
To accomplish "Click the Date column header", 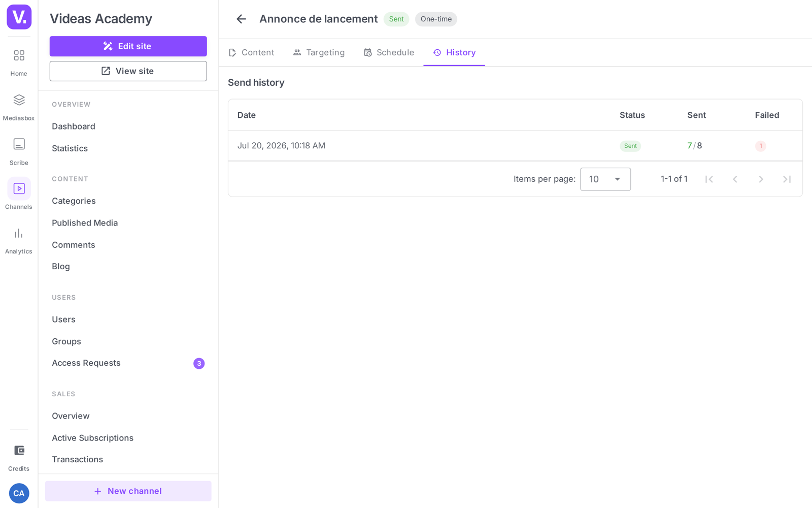I will click(247, 115).
